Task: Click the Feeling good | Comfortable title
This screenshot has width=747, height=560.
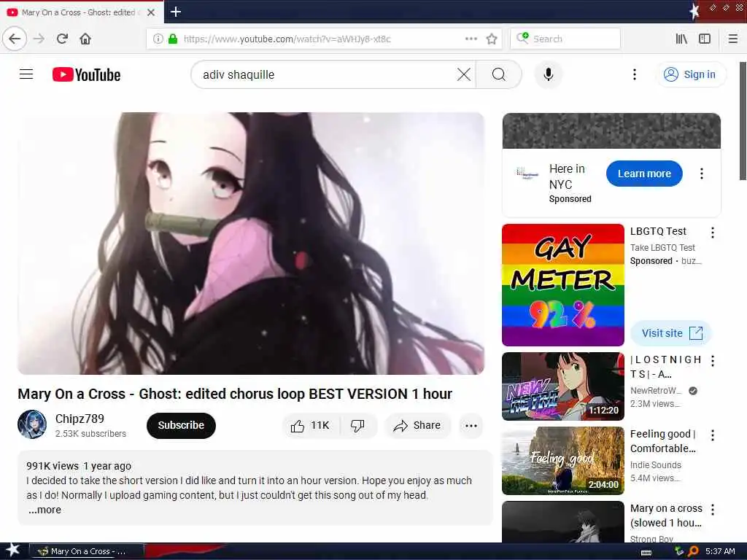Action: [662, 441]
